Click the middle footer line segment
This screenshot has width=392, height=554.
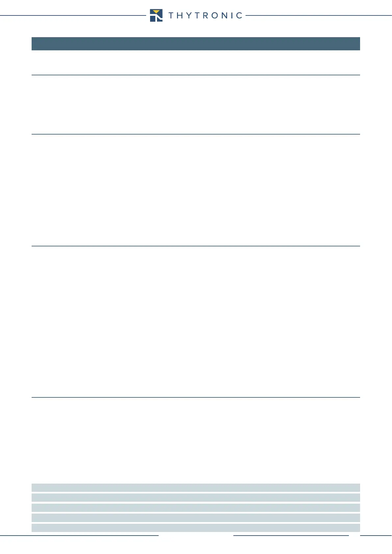click(291, 536)
